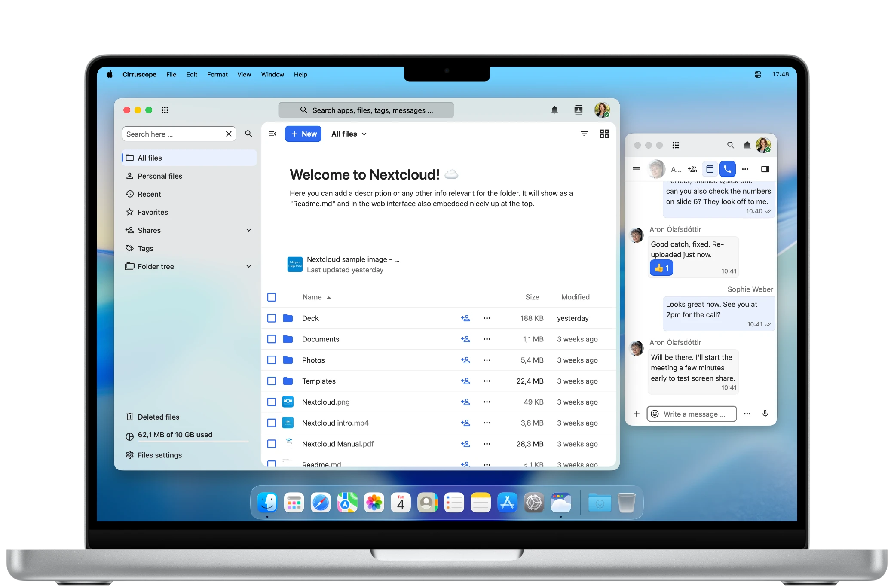
Task: Open Talk app grid menu
Action: [x=676, y=145]
